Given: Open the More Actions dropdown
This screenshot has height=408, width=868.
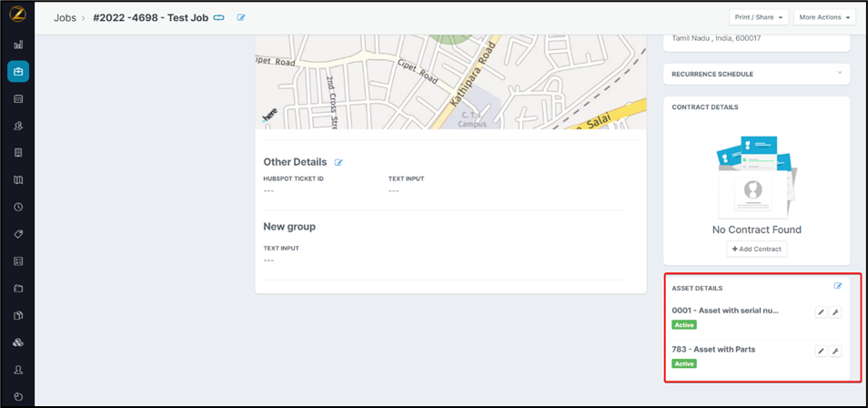Looking at the screenshot, I should [824, 17].
